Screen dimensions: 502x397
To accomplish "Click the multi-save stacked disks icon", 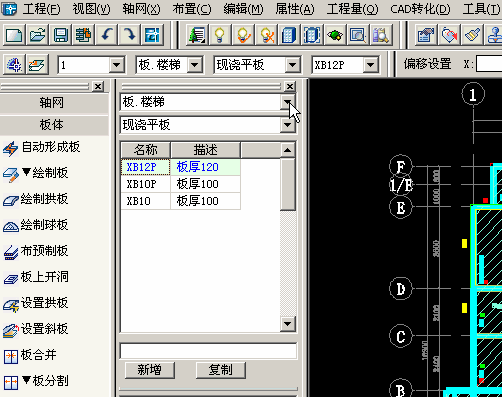I will pos(83,35).
